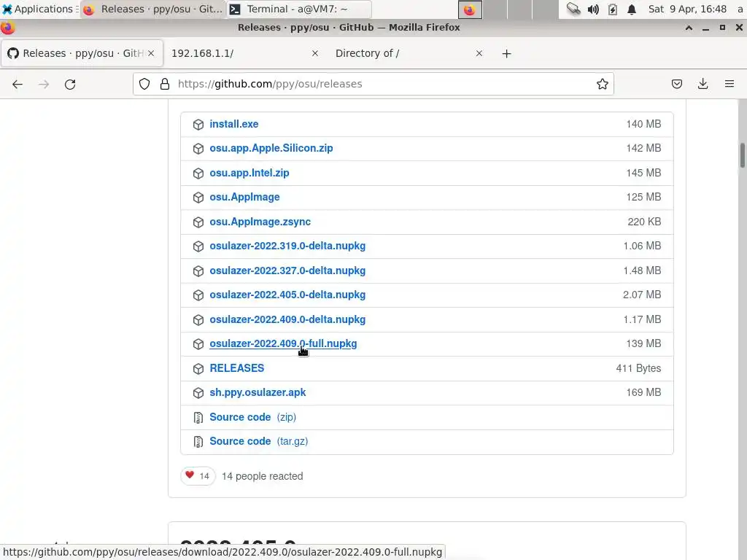This screenshot has height=560, width=747.
Task: Open a new browser tab
Action: coord(506,54)
